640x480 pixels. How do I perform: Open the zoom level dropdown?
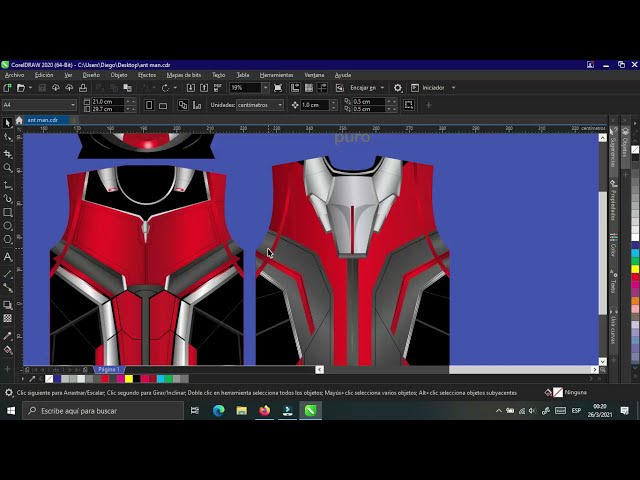click(x=265, y=88)
